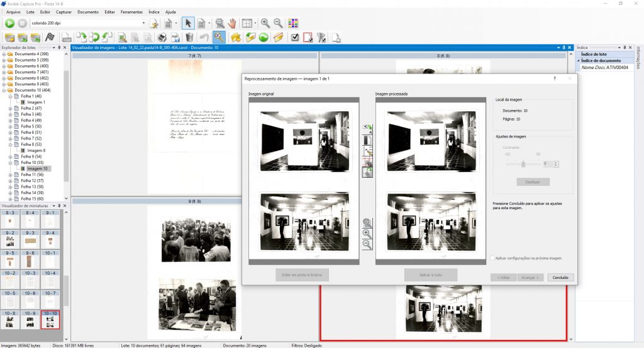The height and width of the screenshot is (348, 644).
Task: Click dialog fit-to-window magnifier
Action: click(x=367, y=223)
